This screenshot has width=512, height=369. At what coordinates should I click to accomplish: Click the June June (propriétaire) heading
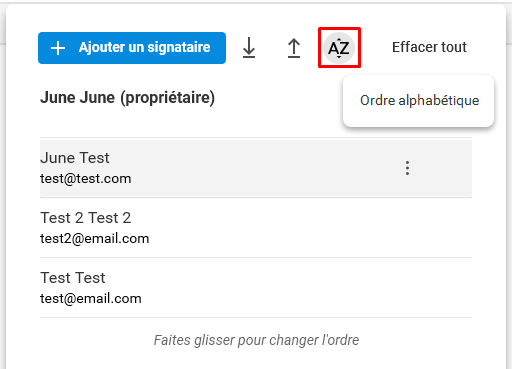point(127,98)
